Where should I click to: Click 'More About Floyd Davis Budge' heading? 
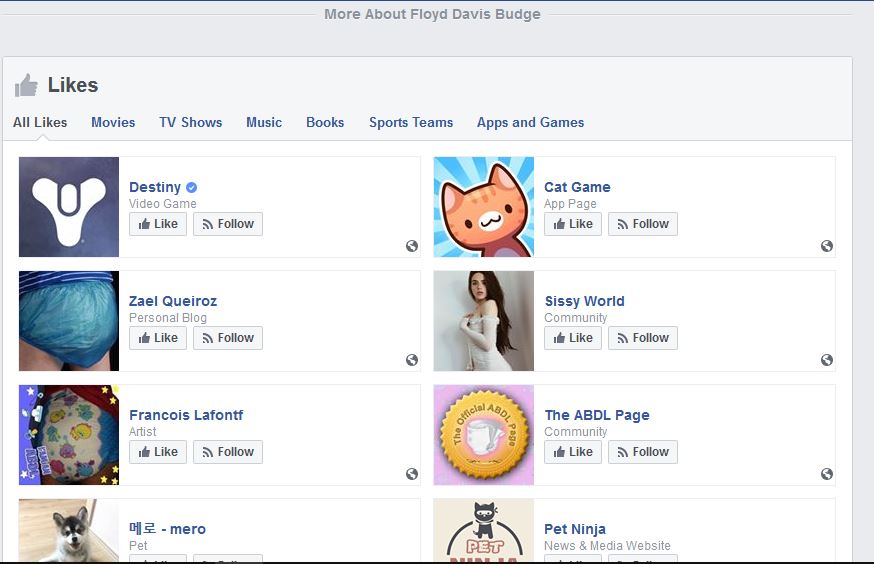[x=433, y=14]
